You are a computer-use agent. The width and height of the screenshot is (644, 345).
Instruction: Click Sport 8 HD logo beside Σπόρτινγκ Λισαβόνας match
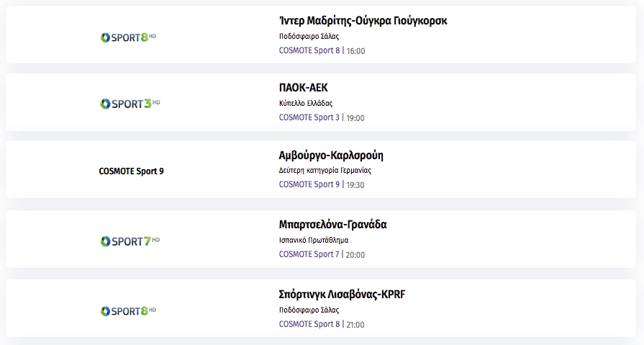point(128,311)
